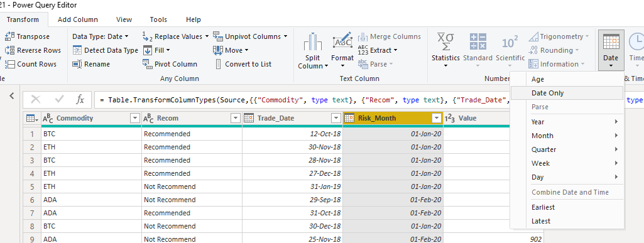
Task: Click the 12-Oct-18 Trade_Date cell
Action: 292,134
